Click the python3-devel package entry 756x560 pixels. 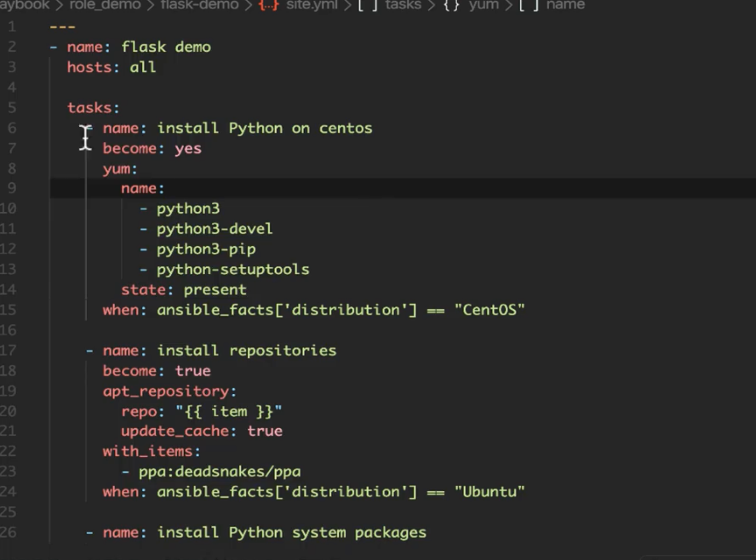214,229
